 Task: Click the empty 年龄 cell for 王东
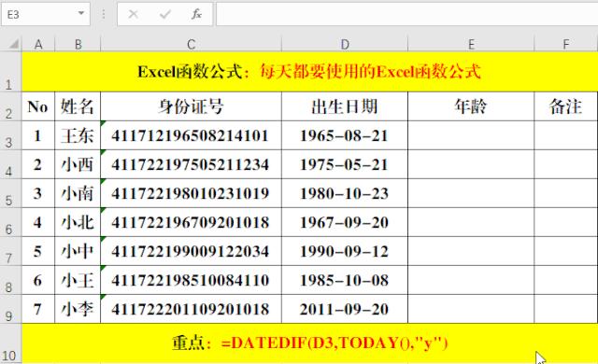[471, 135]
